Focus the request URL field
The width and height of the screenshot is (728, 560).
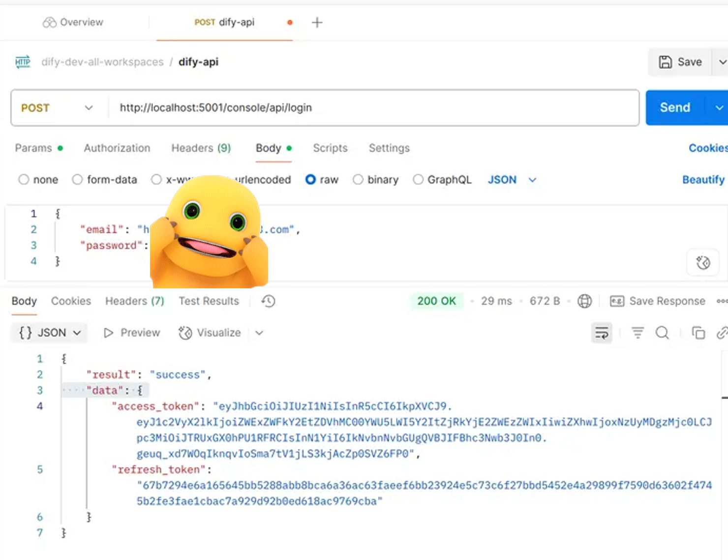(374, 108)
